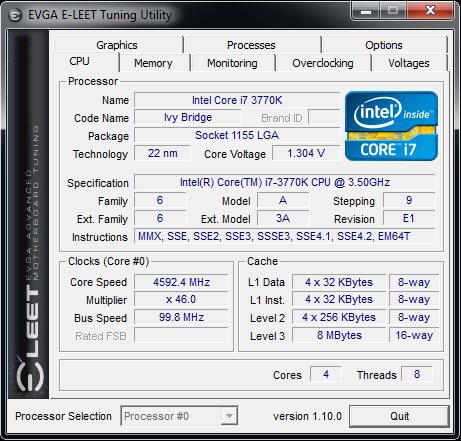The width and height of the screenshot is (461, 441).
Task: Click the Cores count value 4
Action: tap(326, 374)
